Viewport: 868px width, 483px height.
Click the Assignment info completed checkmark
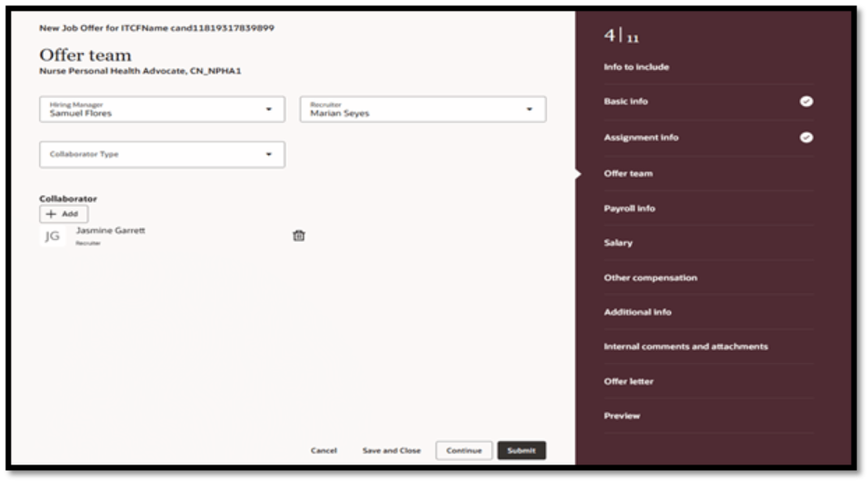point(806,137)
